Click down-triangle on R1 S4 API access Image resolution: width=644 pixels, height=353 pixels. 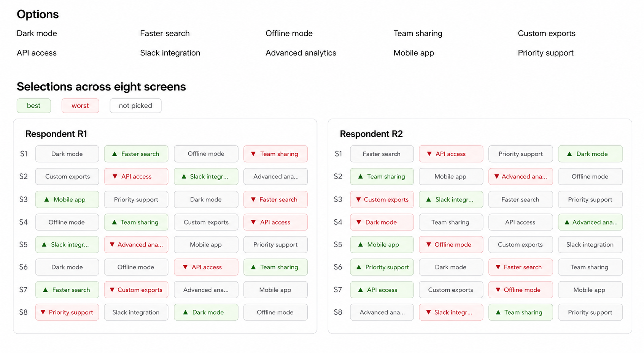253,222
